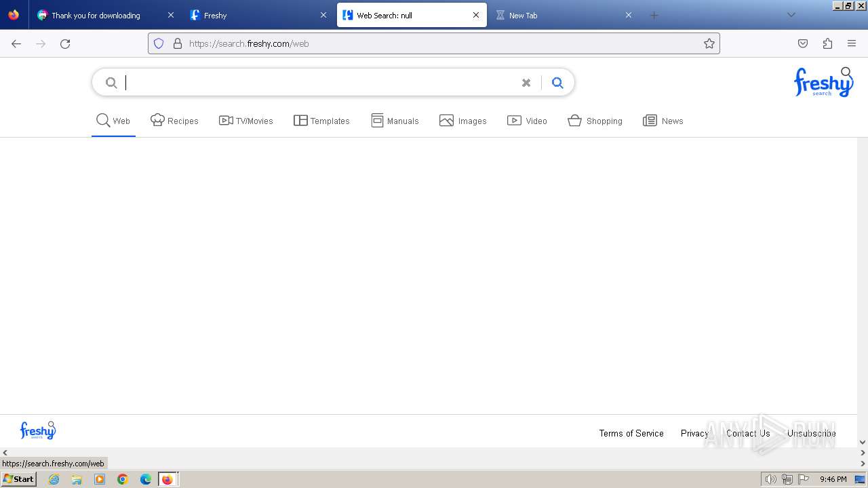This screenshot has height=488, width=868.
Task: Click the Freshy search logo top right
Action: point(824,82)
